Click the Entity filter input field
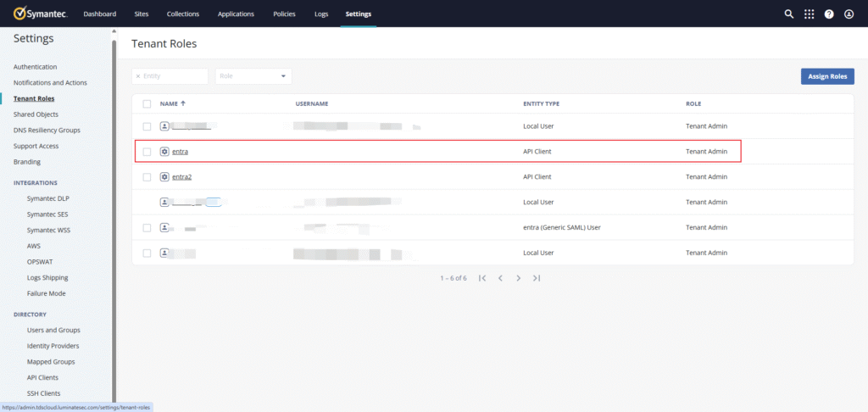 click(x=174, y=76)
